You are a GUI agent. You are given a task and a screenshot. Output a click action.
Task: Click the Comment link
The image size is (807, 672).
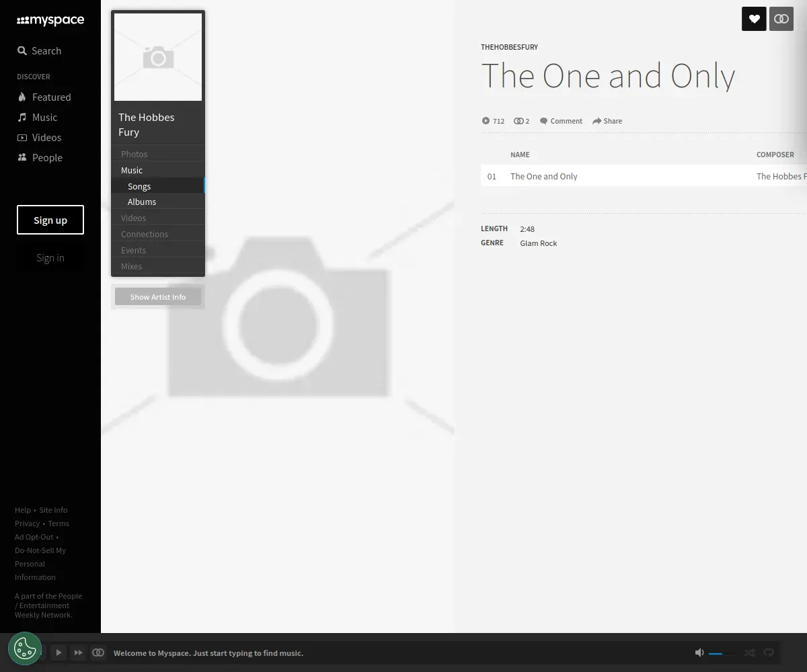point(561,121)
